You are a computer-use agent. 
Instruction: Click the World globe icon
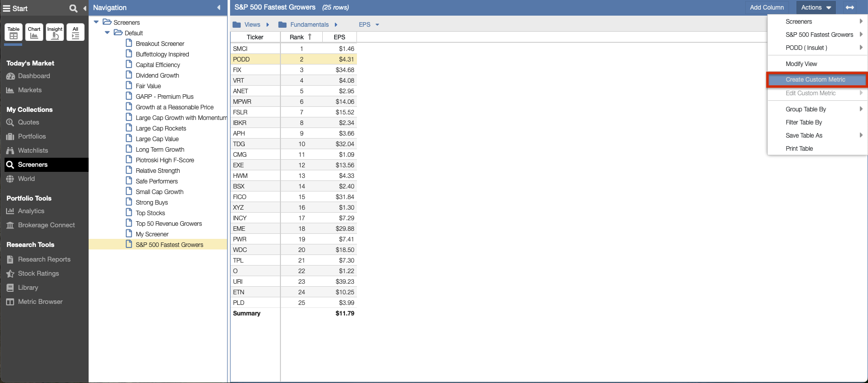click(10, 179)
